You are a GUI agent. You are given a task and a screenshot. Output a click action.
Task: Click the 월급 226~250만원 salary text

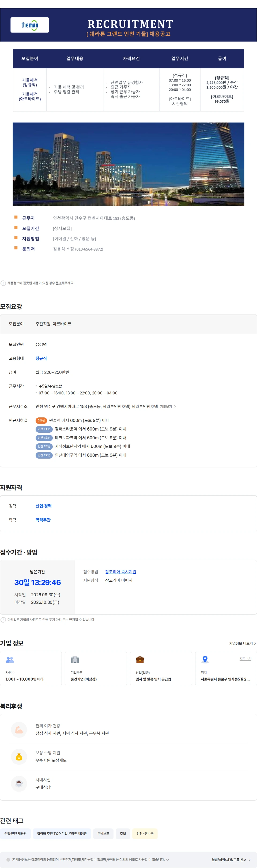pos(52,372)
